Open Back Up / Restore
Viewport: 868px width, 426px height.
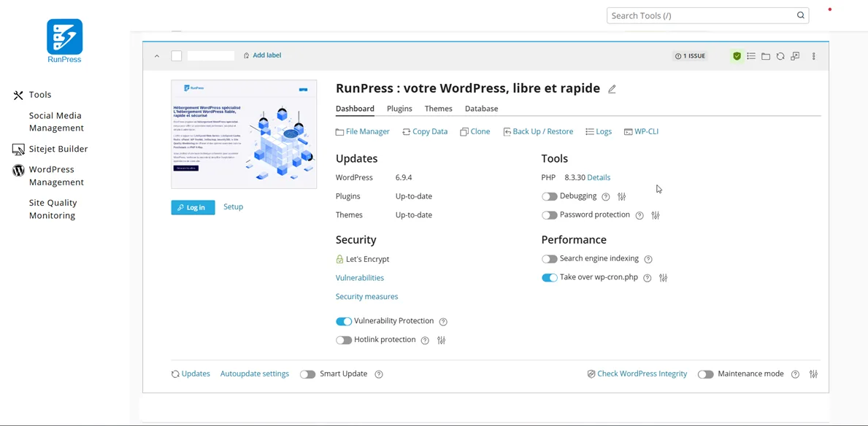click(538, 132)
